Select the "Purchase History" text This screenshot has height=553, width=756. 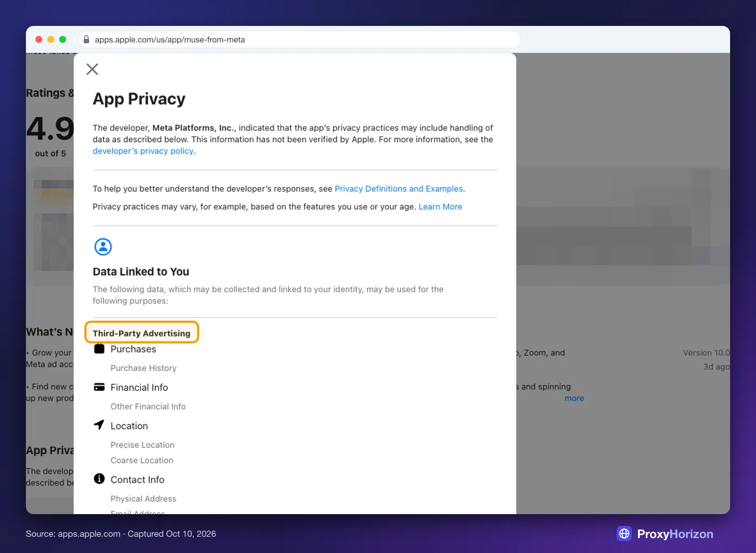point(144,368)
